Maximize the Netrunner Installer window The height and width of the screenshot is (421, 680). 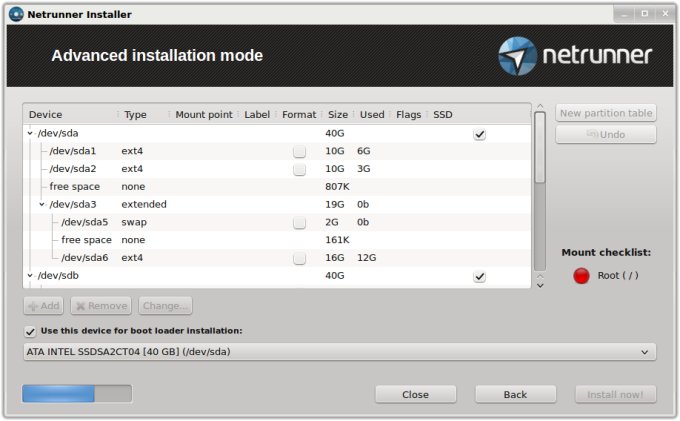[x=645, y=14]
